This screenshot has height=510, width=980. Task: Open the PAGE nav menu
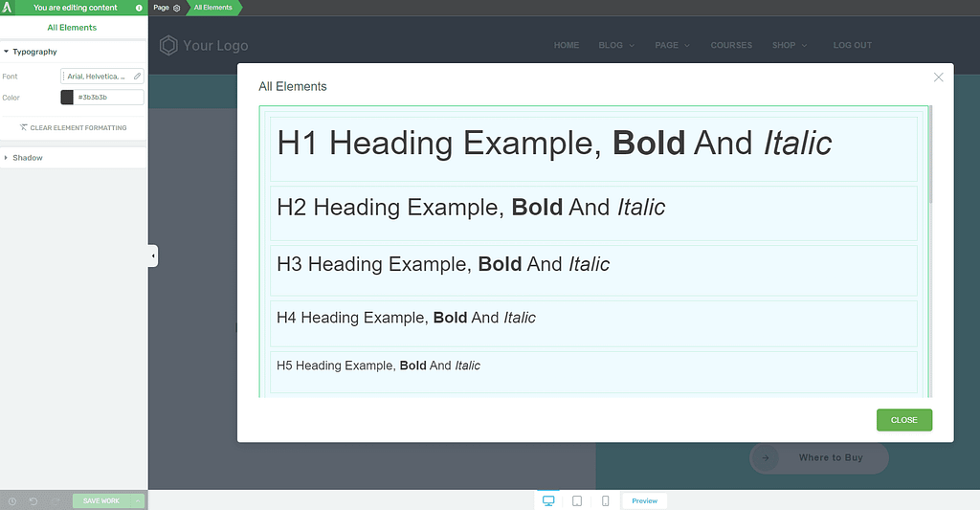tap(673, 45)
